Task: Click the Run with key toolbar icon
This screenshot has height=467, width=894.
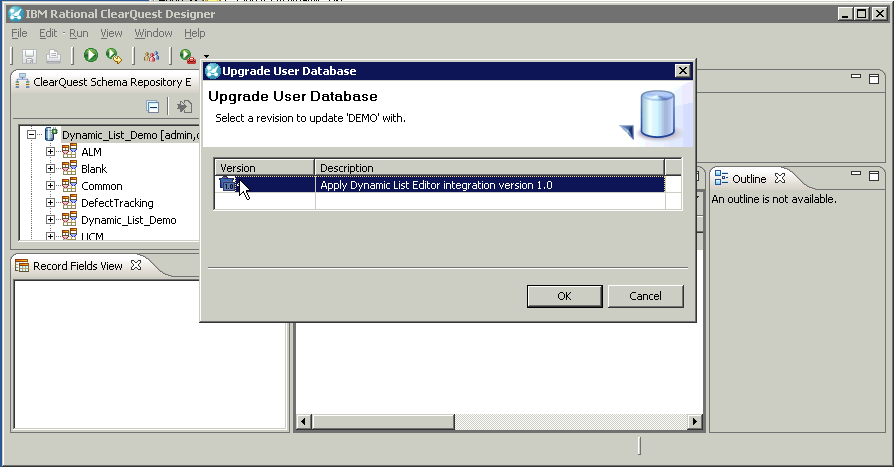Action: [x=114, y=55]
